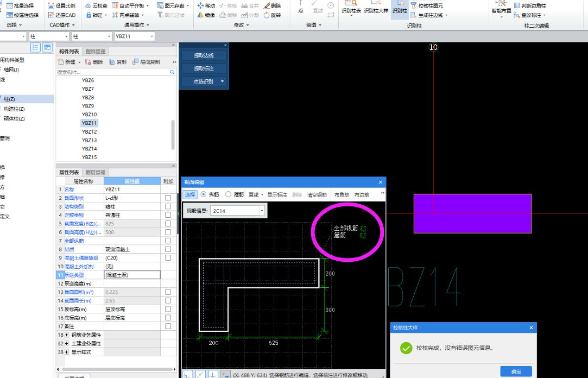The width and height of the screenshot is (588, 378).
Task: Click the 提取标注 button
Action: [x=204, y=68]
